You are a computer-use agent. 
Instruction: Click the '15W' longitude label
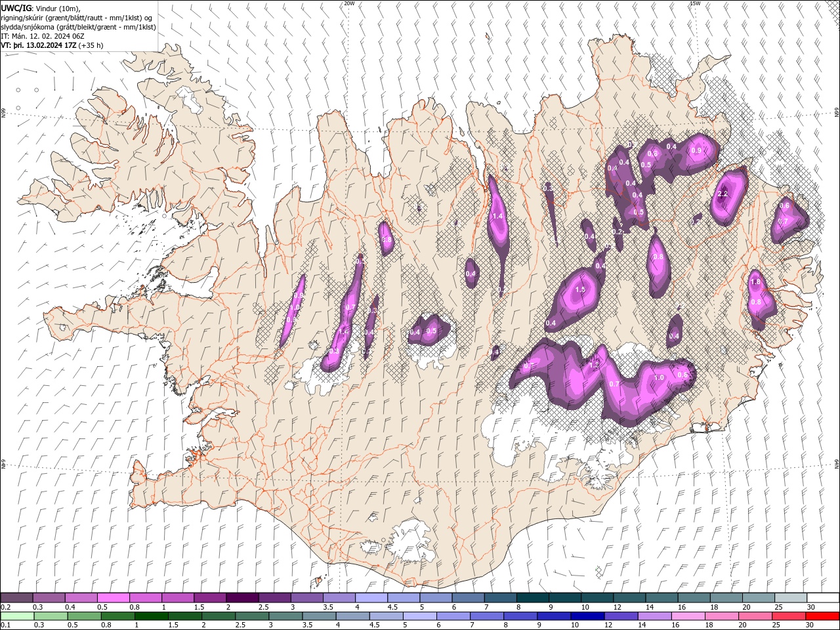coord(695,3)
